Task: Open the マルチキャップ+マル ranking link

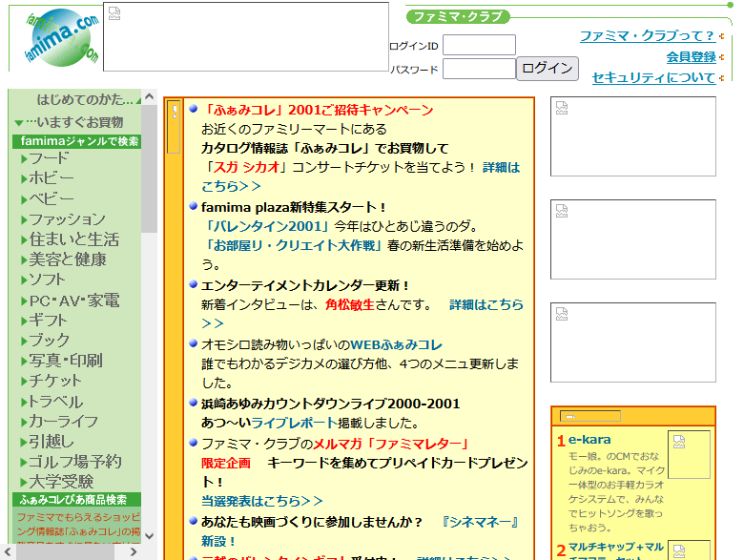Action: [x=616, y=548]
